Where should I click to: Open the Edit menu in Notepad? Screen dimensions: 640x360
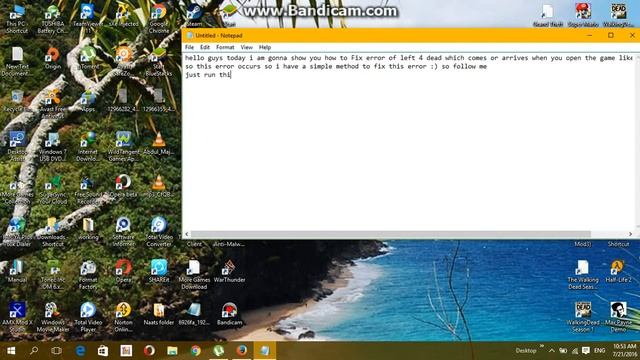(204, 47)
